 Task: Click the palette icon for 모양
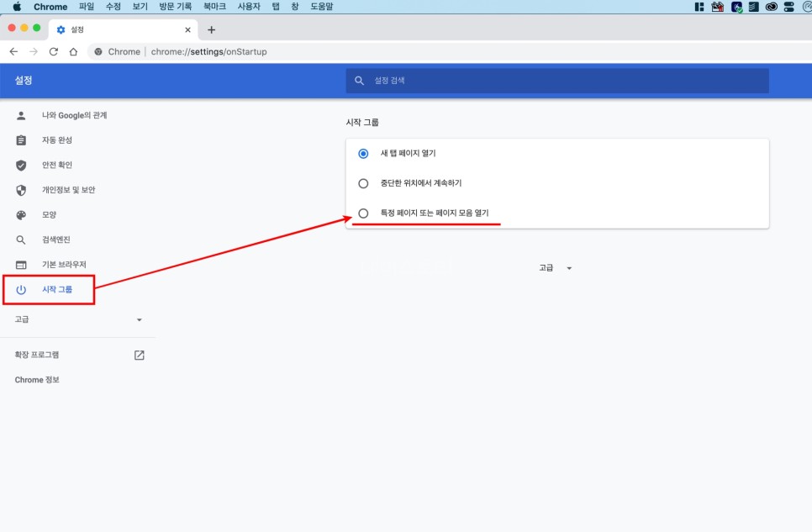[21, 215]
